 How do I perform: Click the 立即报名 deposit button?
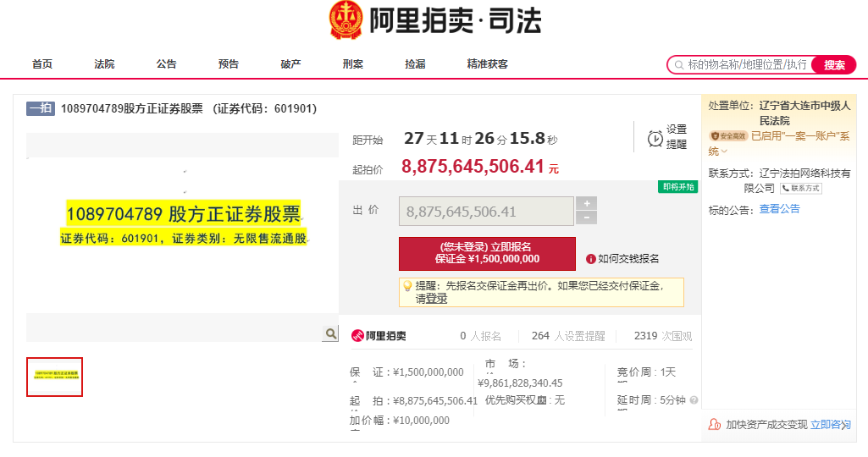point(487,253)
